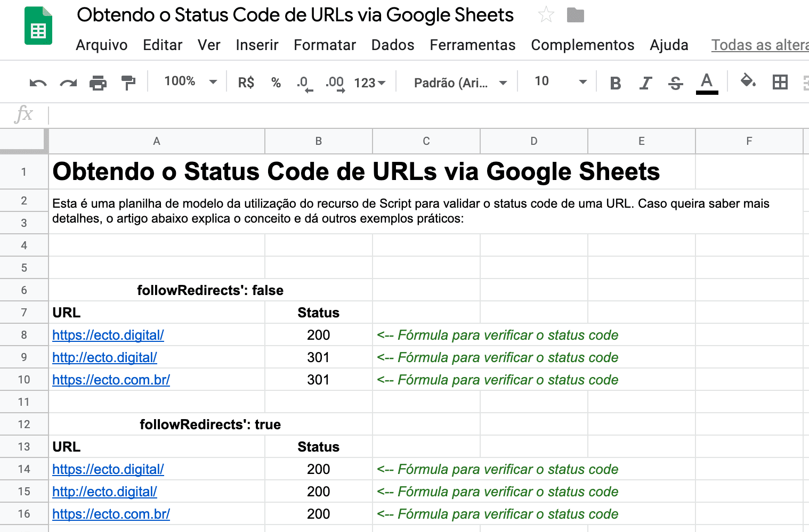Screen dimensions: 809x532
Task: Toggle strikethrough formatting
Action: [676, 83]
